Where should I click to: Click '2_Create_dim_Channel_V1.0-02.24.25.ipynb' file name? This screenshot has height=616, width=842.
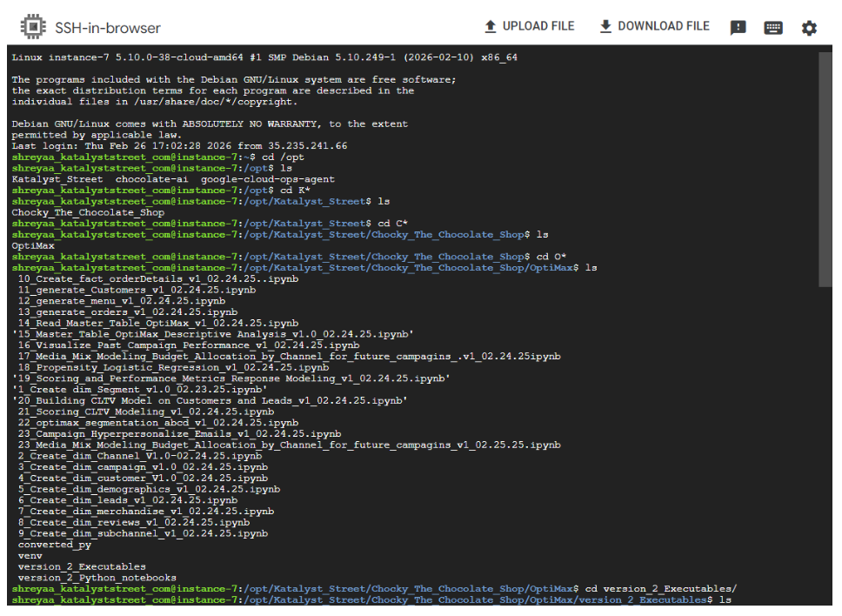point(140,456)
